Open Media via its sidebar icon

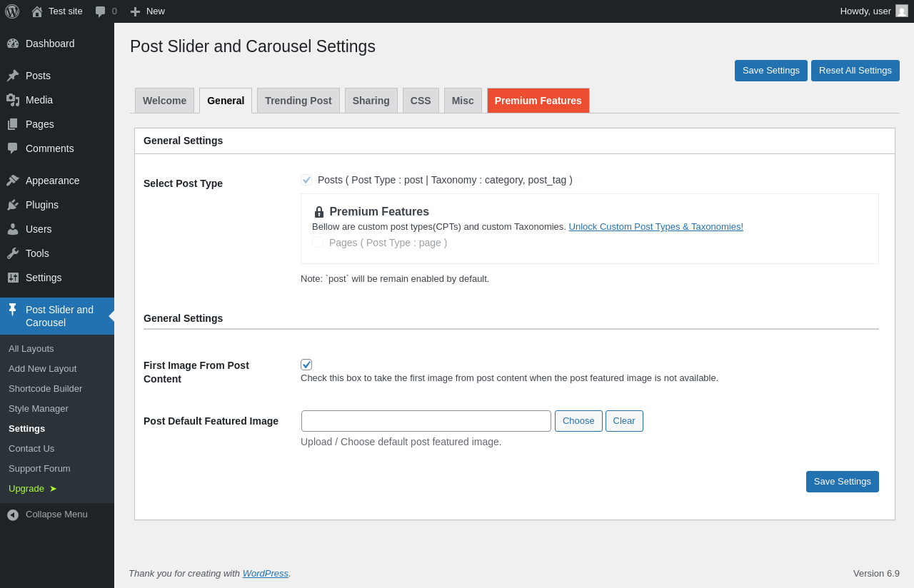tap(13, 100)
